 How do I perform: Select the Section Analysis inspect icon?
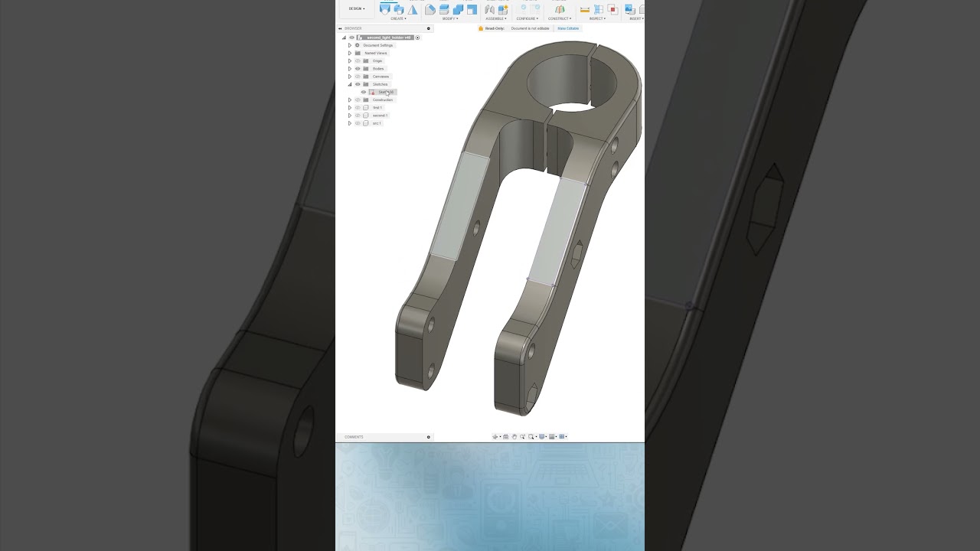612,9
